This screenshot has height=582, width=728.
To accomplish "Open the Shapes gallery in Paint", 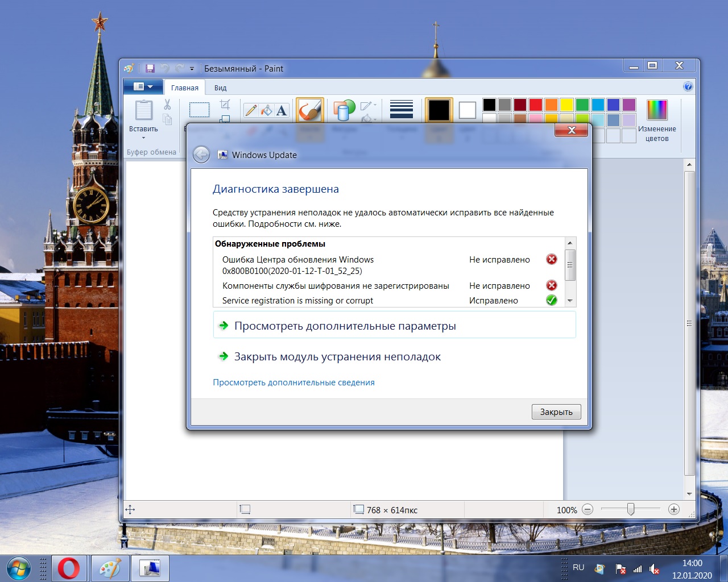I will click(x=344, y=110).
